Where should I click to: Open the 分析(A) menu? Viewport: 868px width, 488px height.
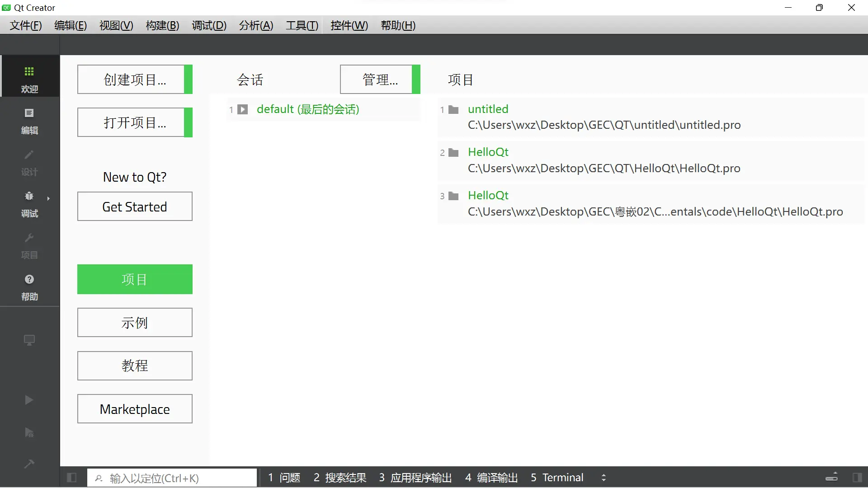click(256, 25)
